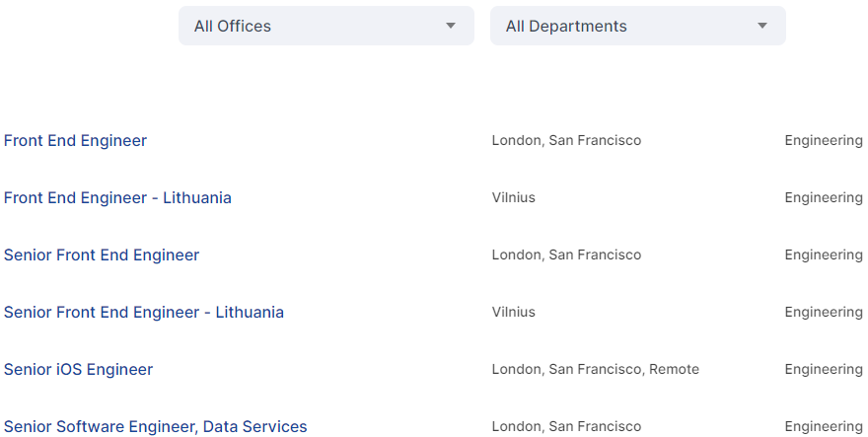The image size is (868, 437).
Task: Click location text beside Senior Front End Engineer
Action: pos(566,255)
